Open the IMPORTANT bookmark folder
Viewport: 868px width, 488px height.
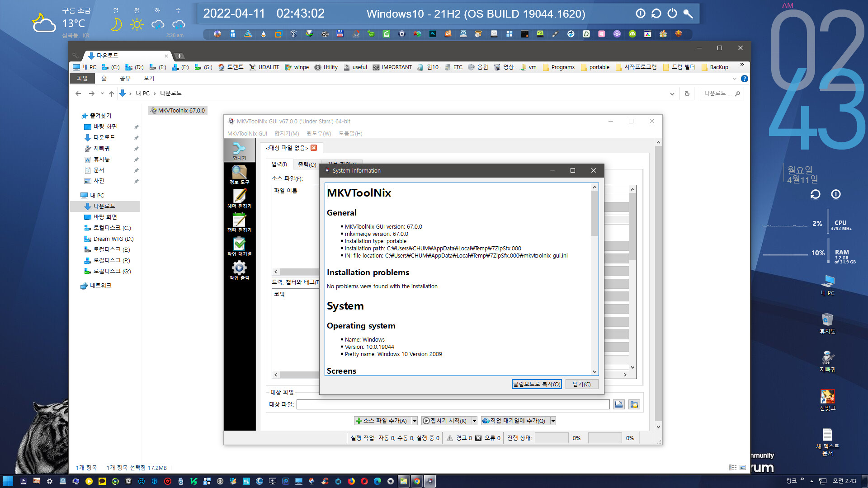tap(392, 67)
